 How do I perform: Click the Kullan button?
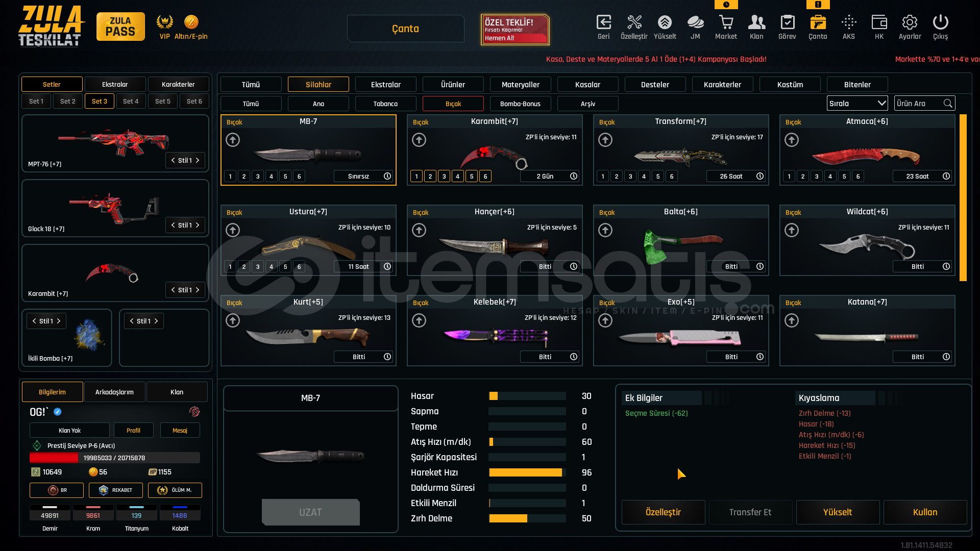coord(925,512)
